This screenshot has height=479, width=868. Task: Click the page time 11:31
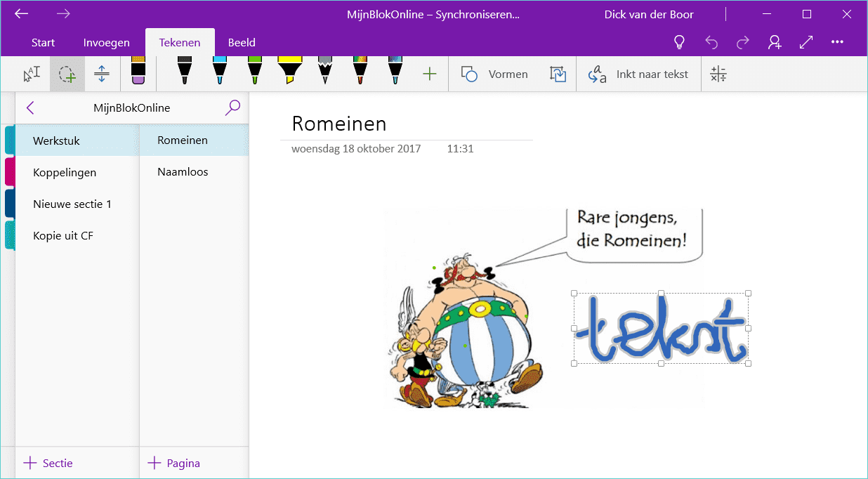point(460,148)
